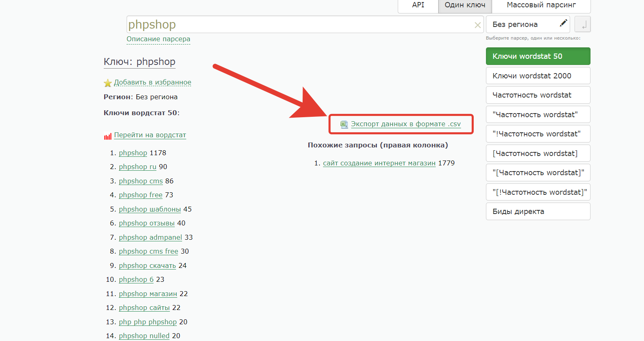Click the clear X icon in search field
This screenshot has height=341, width=644.
coord(477,25)
